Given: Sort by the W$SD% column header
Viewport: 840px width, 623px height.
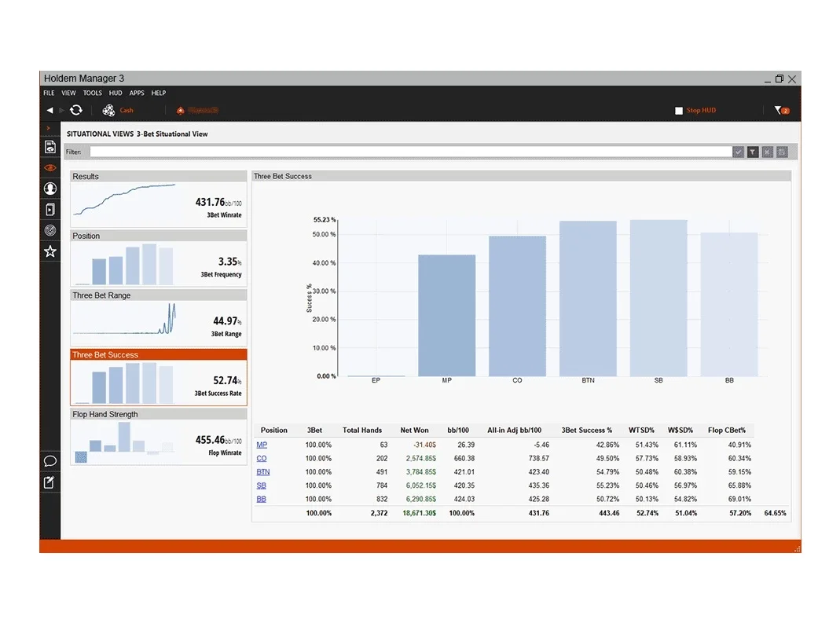Looking at the screenshot, I should tap(680, 431).
